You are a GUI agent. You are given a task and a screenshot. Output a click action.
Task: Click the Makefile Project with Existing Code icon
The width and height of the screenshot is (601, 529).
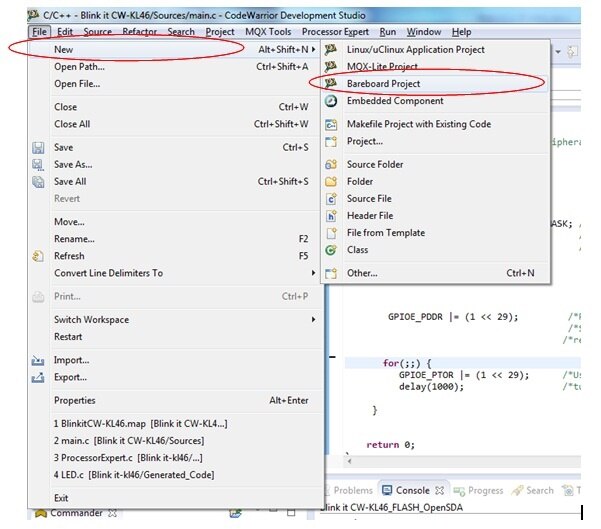pos(330,124)
